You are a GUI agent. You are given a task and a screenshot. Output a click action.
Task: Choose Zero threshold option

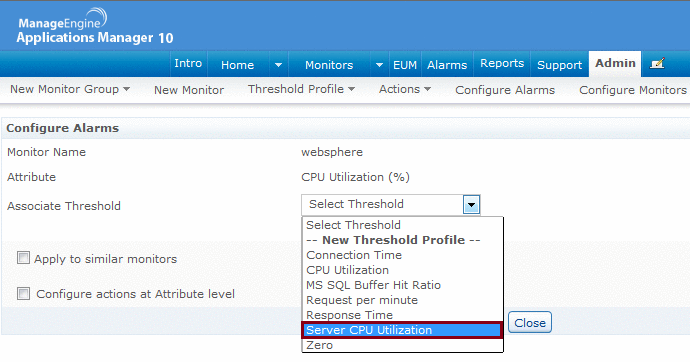(x=402, y=345)
